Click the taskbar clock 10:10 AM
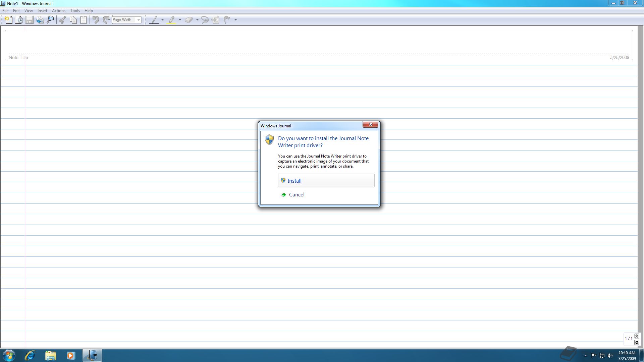Screen dimensions: 644x362 (627, 353)
